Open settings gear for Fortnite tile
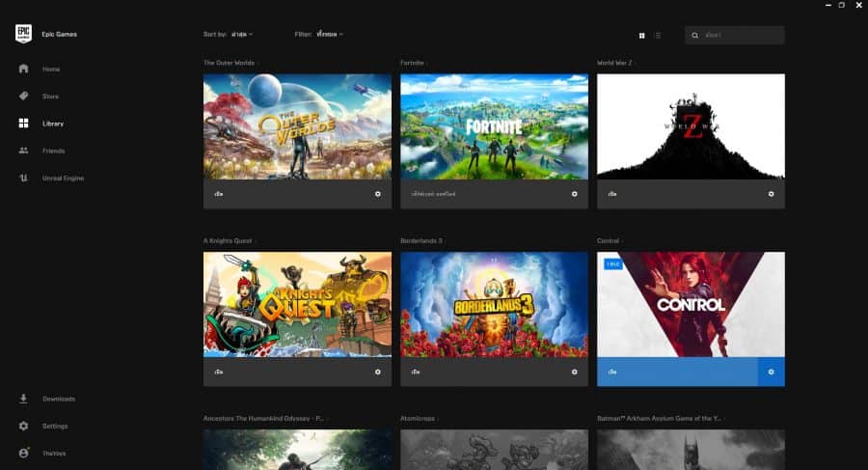Screen dimensions: 868x470 (x=574, y=194)
